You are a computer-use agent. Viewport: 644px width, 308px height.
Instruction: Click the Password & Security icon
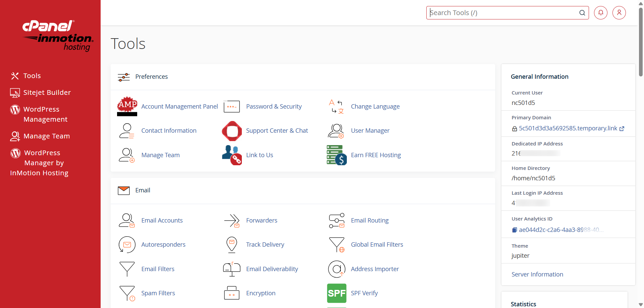232,106
